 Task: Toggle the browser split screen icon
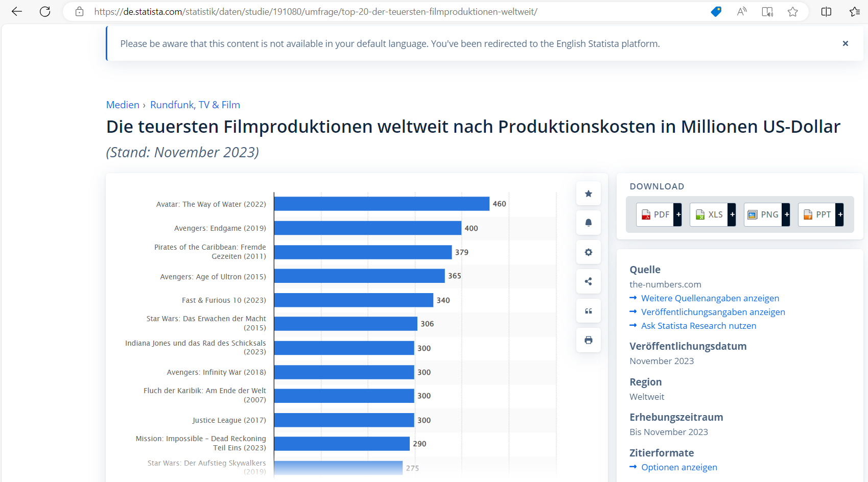pyautogui.click(x=826, y=12)
